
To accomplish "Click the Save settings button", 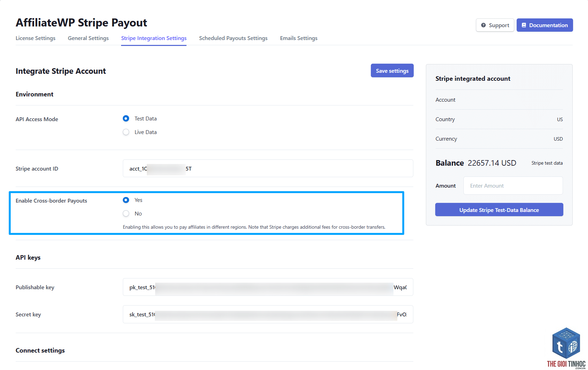I will point(392,71).
